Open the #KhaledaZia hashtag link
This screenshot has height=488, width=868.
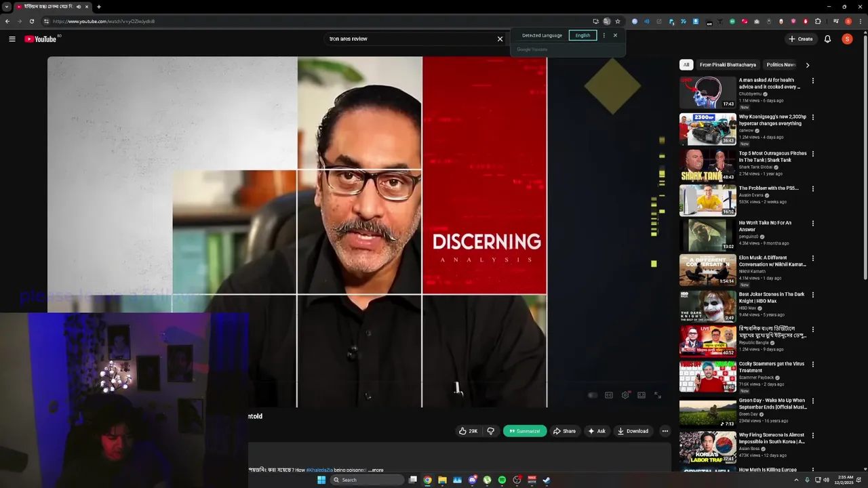point(319,470)
